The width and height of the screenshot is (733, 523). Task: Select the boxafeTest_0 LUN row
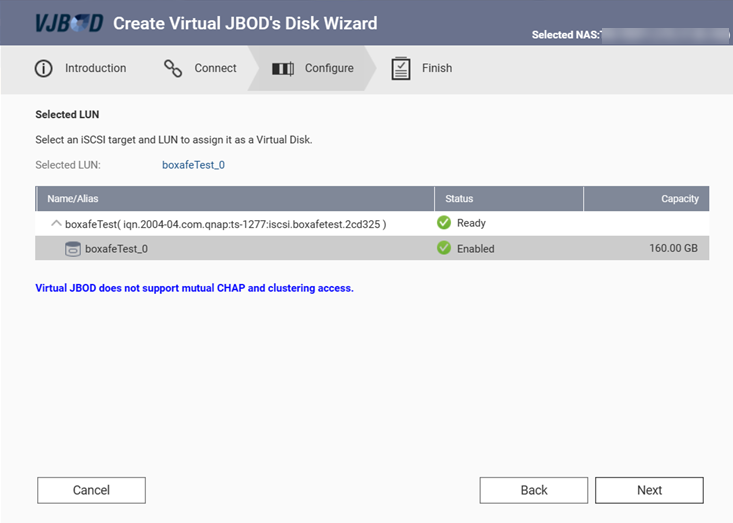click(x=250, y=249)
